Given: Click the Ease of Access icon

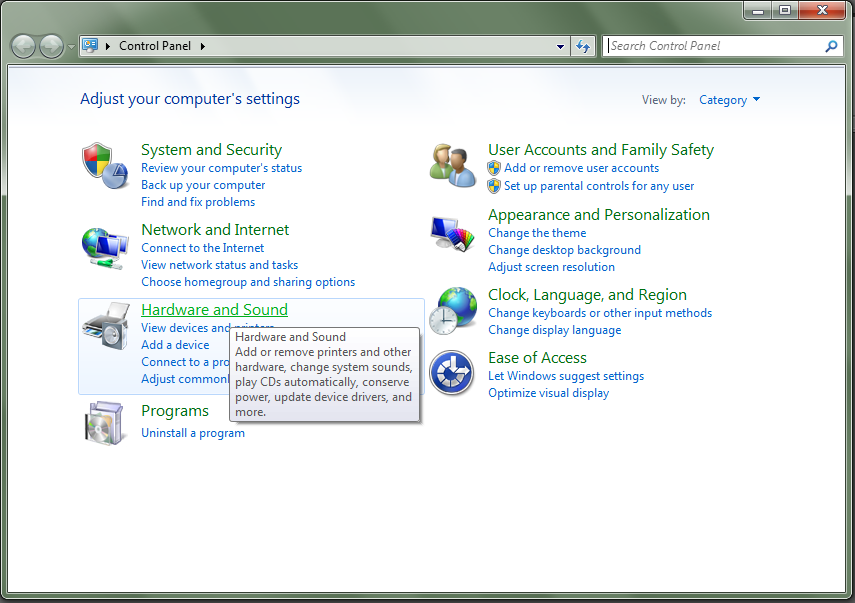Looking at the screenshot, I should pos(452,374).
